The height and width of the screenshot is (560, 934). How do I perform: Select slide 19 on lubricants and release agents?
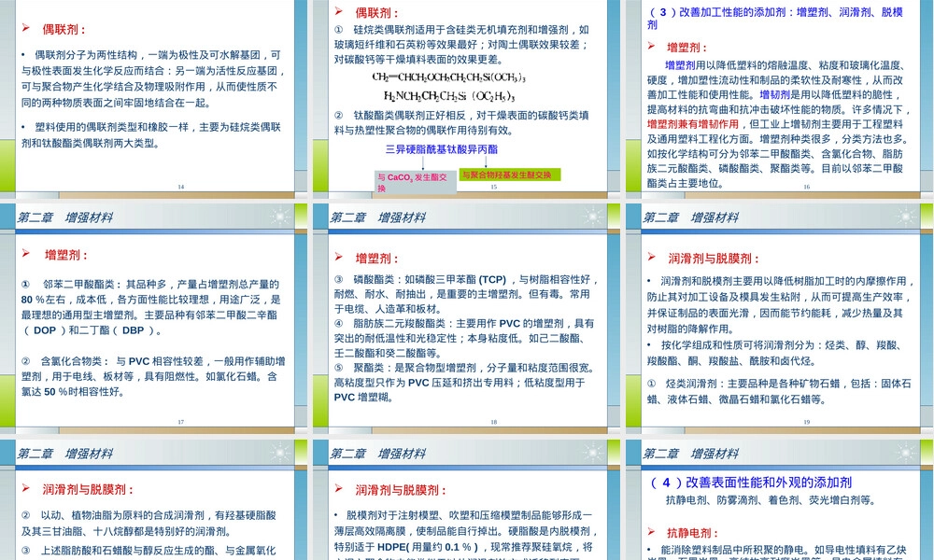pyautogui.click(x=779, y=318)
